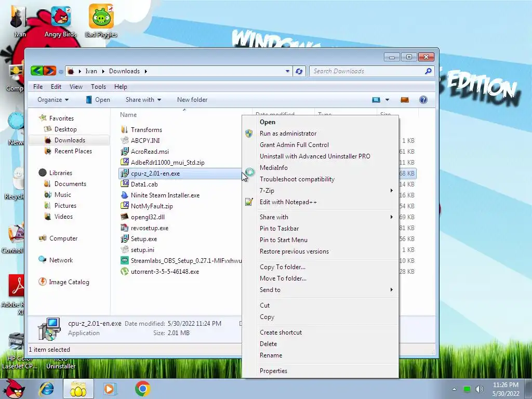Show hidden tray icons arrow
532x399 pixels.
[454, 389]
